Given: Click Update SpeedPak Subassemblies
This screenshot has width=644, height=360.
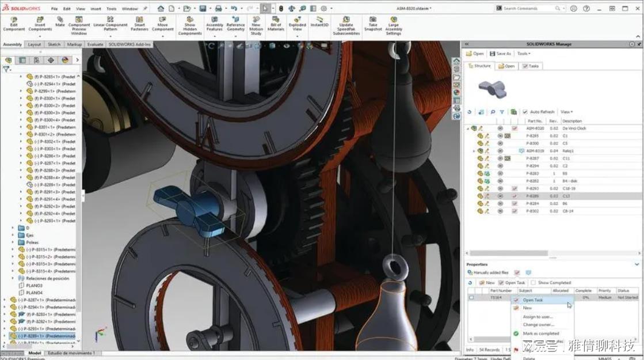Looking at the screenshot, I should (346, 25).
